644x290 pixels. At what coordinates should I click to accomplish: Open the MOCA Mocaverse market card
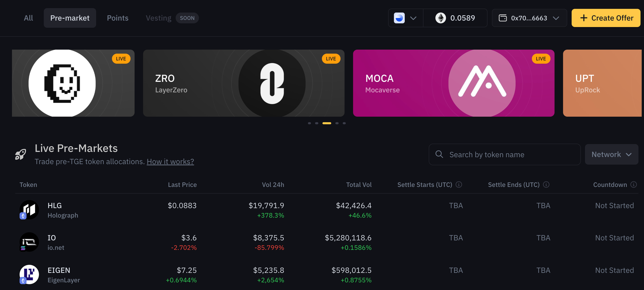[x=454, y=83]
